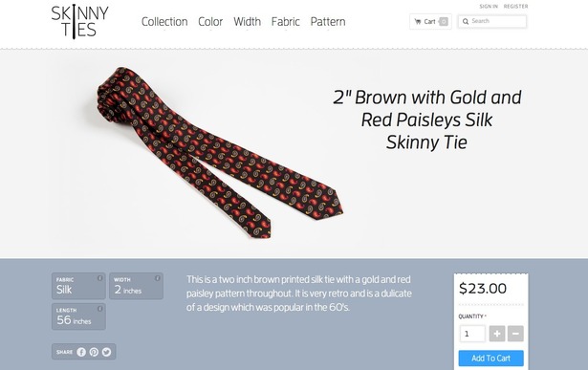Open the Collection menu

point(164,22)
